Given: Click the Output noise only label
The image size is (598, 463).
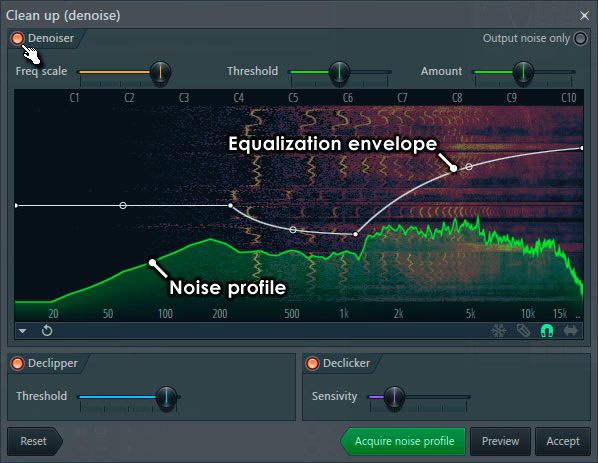Looking at the screenshot, I should point(526,39).
